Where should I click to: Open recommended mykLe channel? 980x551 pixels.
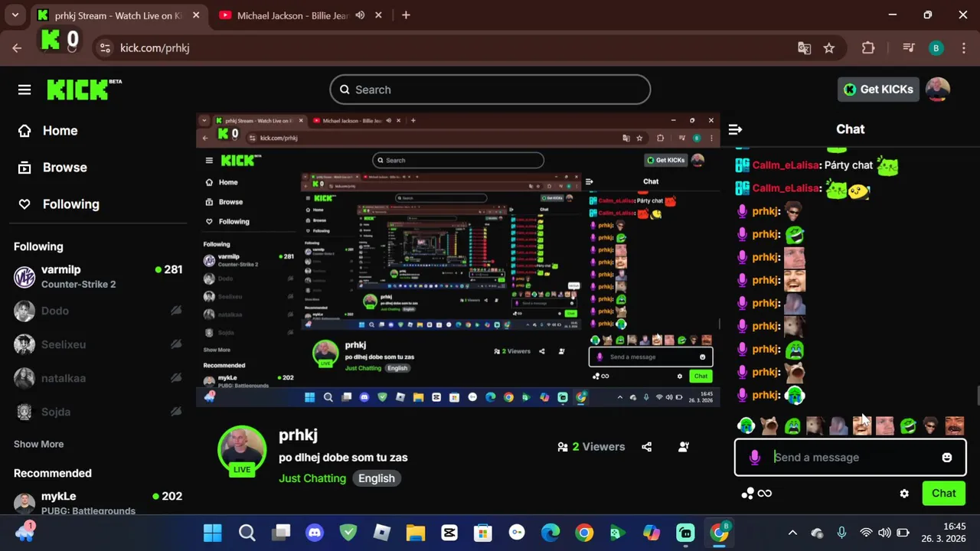98,503
